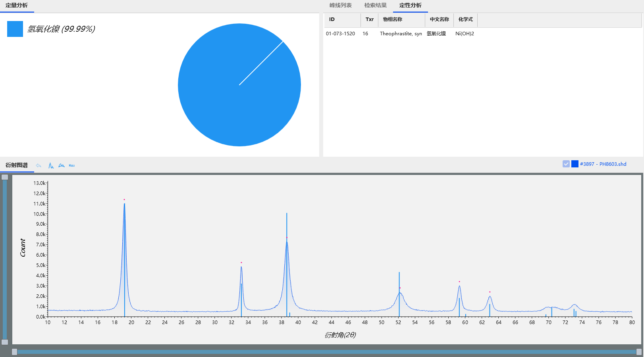Click the 化学式 column header
Screen dimensions: 644x357
(466, 19)
